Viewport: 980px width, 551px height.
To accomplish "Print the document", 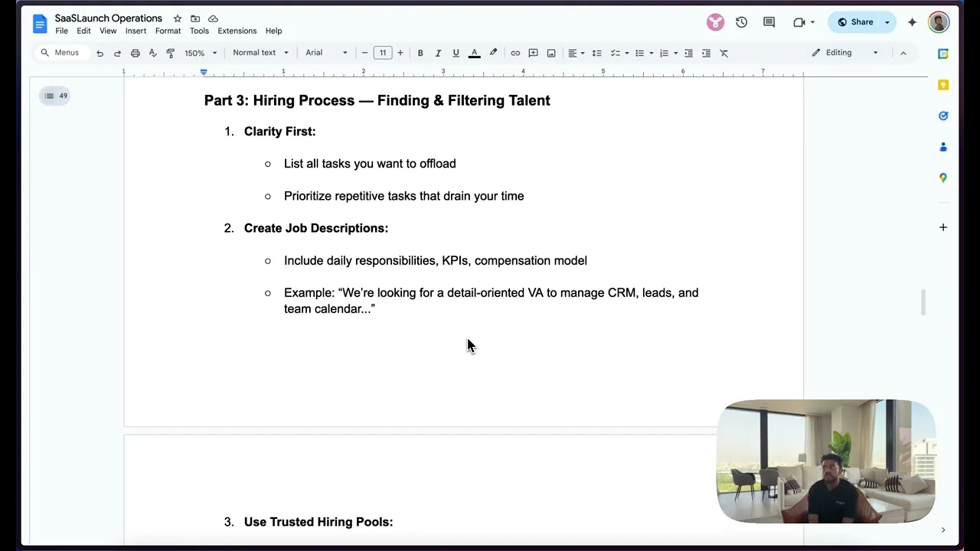I will [x=135, y=53].
